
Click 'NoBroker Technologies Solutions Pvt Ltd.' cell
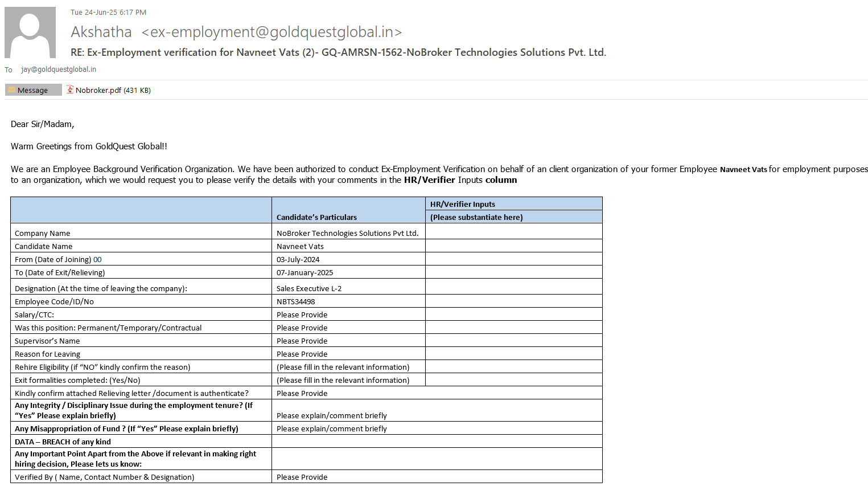tap(348, 233)
